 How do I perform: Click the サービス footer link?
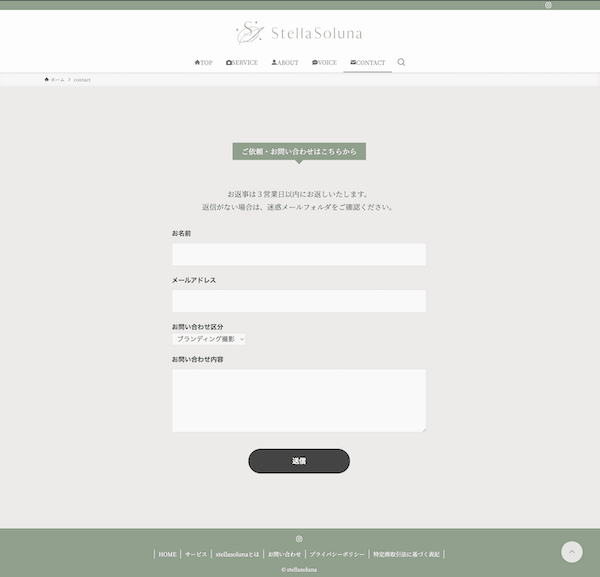pyautogui.click(x=196, y=554)
